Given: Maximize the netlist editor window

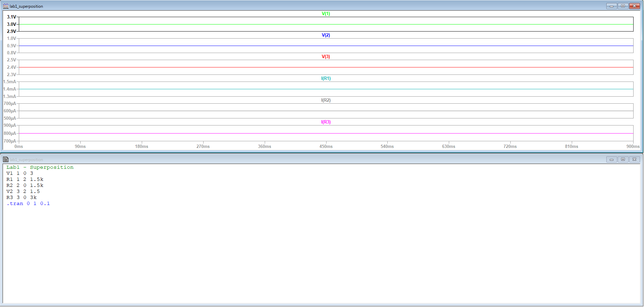Looking at the screenshot, I should click(623, 159).
